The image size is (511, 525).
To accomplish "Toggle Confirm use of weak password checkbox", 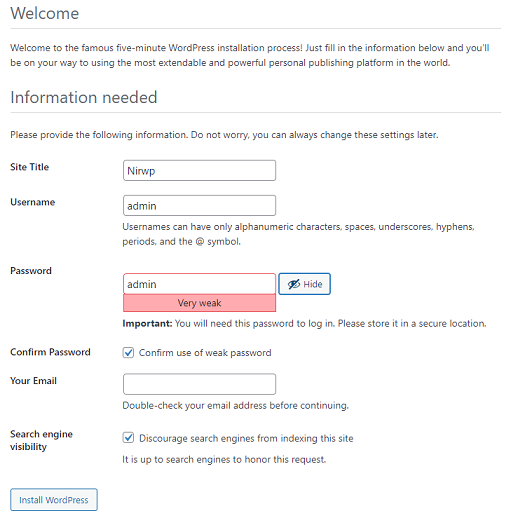I will click(x=128, y=353).
